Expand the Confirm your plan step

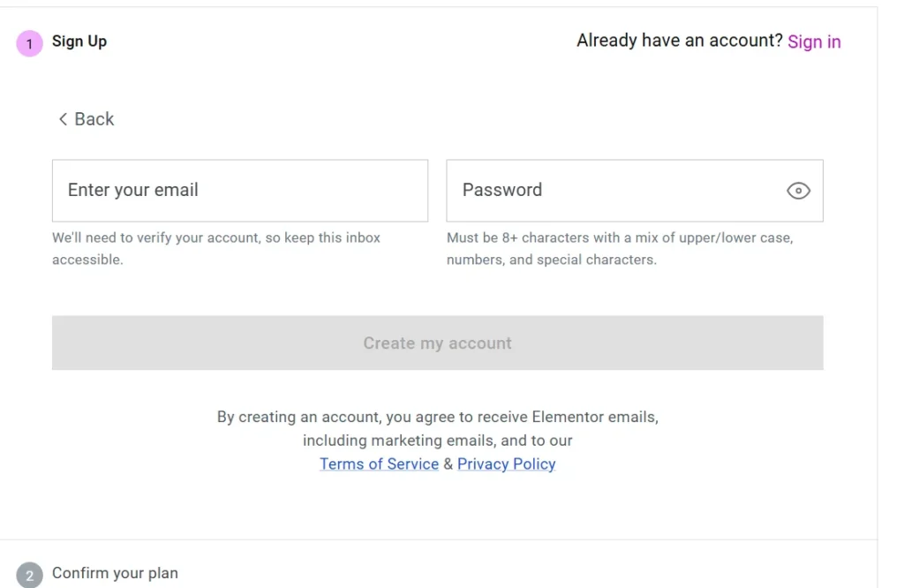115,573
